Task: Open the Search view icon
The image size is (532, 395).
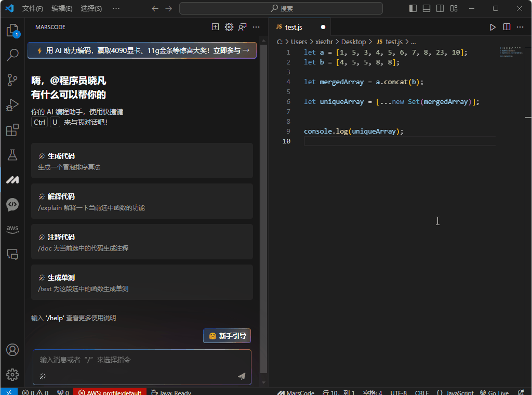Action: (12, 55)
